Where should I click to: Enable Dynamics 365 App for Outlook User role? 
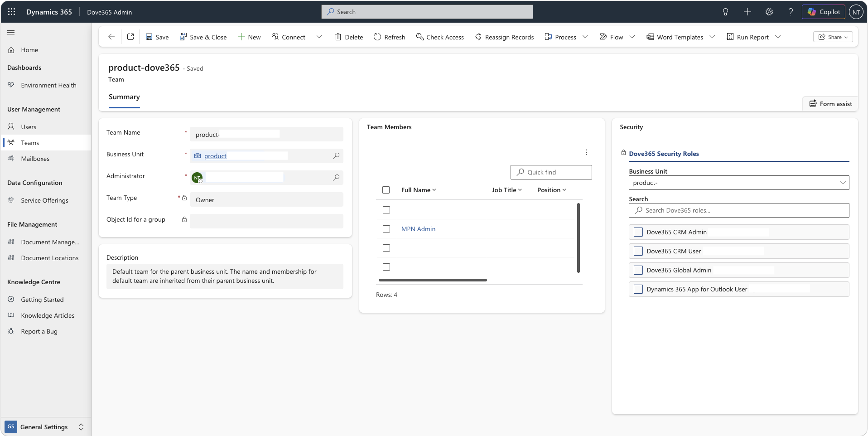pyautogui.click(x=638, y=289)
